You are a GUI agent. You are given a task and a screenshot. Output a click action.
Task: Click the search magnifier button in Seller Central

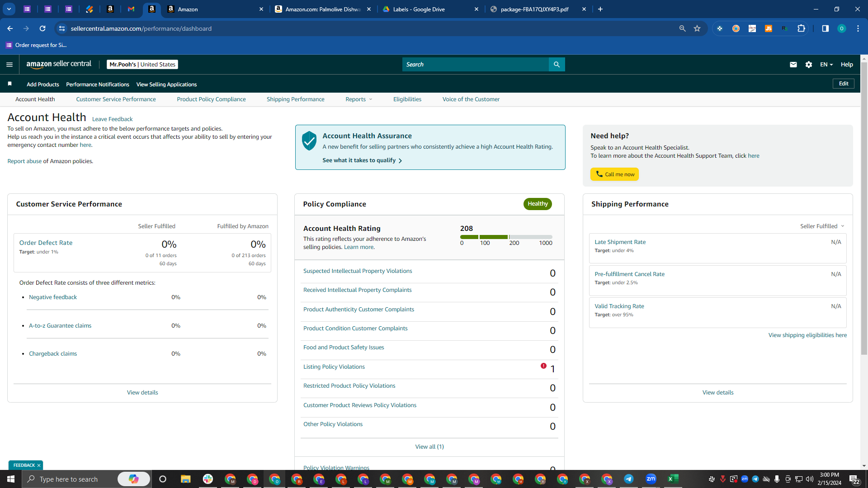pyautogui.click(x=557, y=65)
